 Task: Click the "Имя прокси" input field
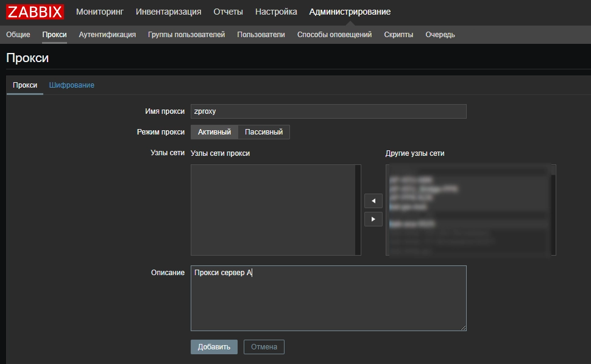[x=329, y=111]
